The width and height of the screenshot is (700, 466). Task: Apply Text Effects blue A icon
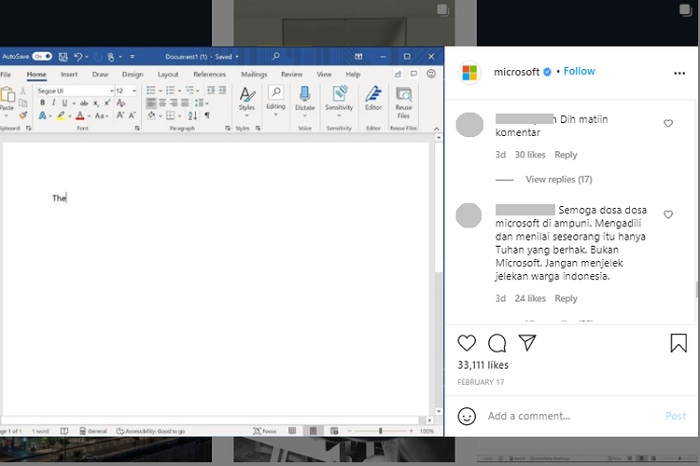pyautogui.click(x=42, y=116)
